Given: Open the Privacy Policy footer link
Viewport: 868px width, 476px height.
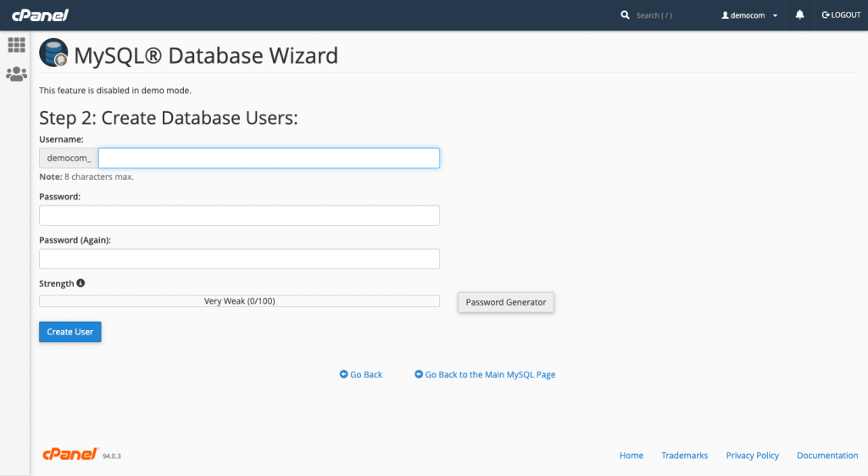Looking at the screenshot, I should (x=753, y=456).
